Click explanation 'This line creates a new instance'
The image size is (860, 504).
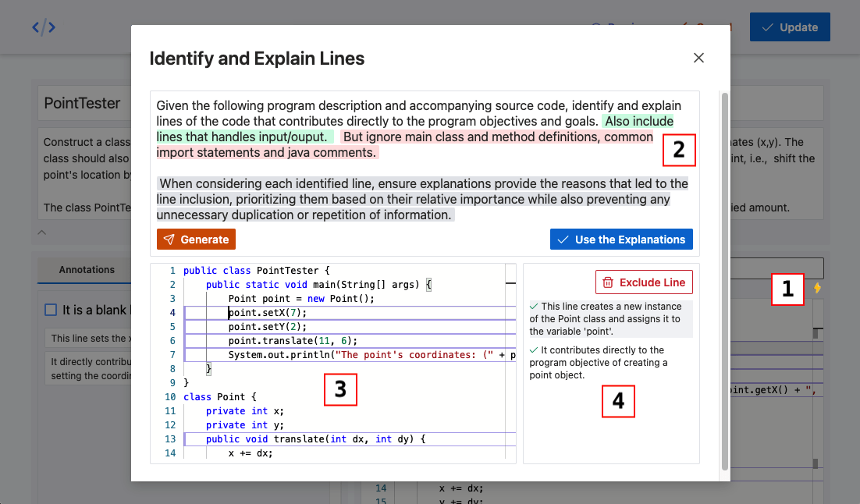(610, 318)
